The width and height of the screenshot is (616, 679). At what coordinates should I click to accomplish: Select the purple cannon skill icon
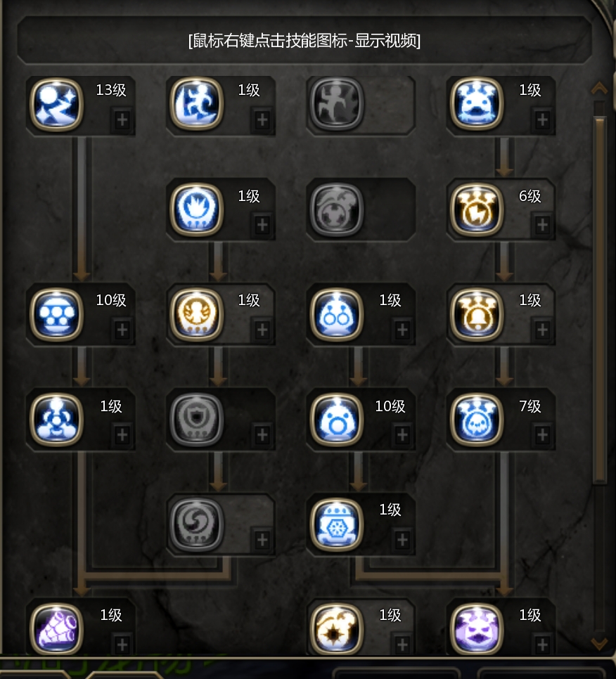click(x=56, y=629)
